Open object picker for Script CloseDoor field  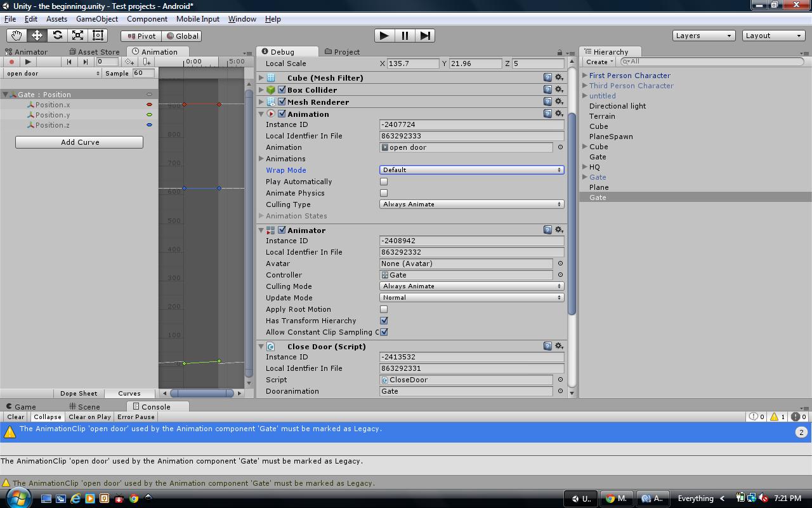point(560,380)
